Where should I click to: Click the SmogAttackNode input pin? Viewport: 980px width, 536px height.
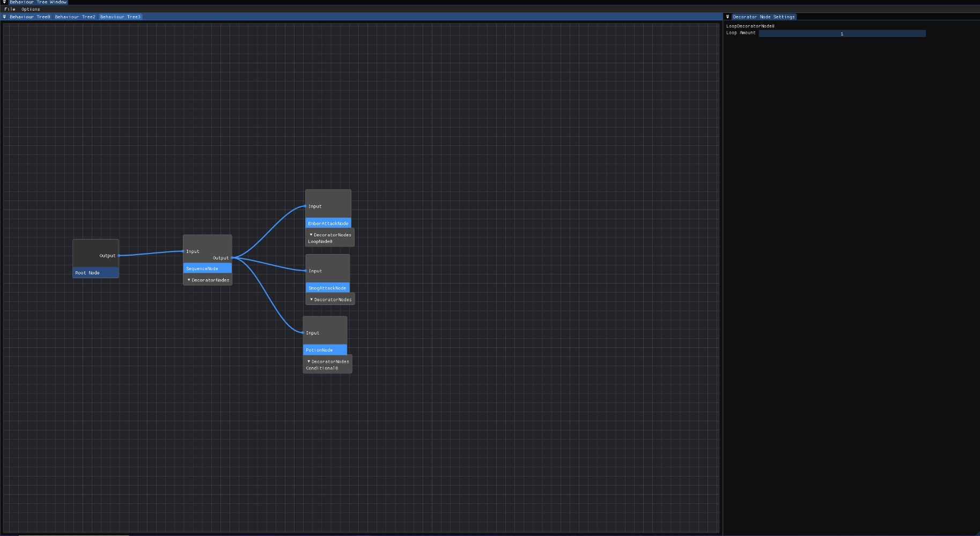click(x=306, y=271)
